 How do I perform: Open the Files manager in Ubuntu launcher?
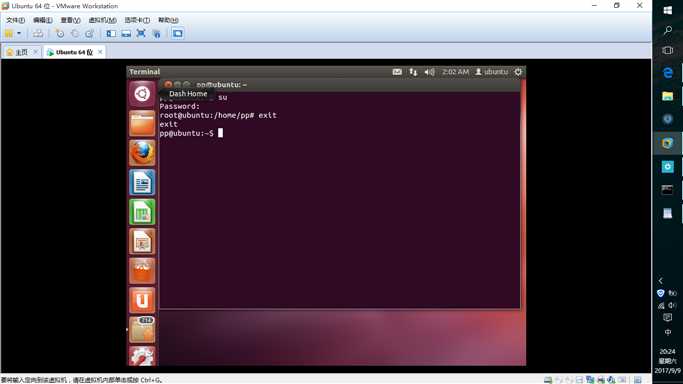[142, 123]
